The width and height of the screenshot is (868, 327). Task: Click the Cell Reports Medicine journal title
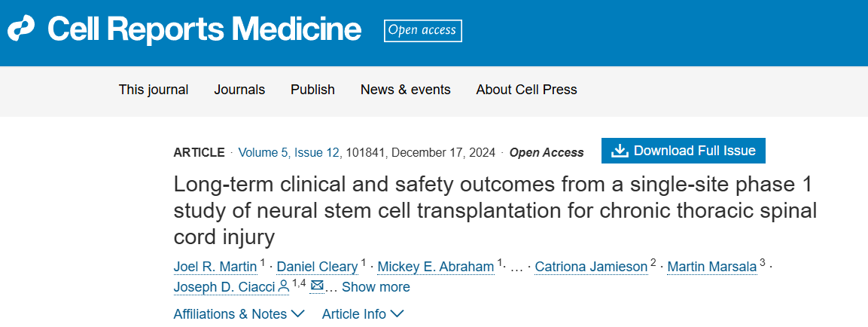pyautogui.click(x=204, y=29)
